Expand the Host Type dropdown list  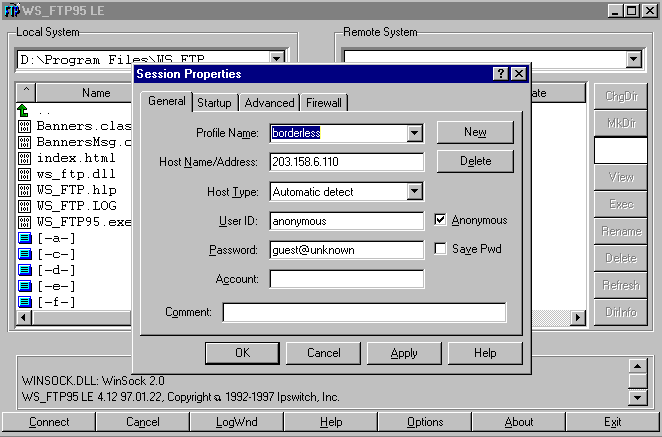pyautogui.click(x=415, y=192)
